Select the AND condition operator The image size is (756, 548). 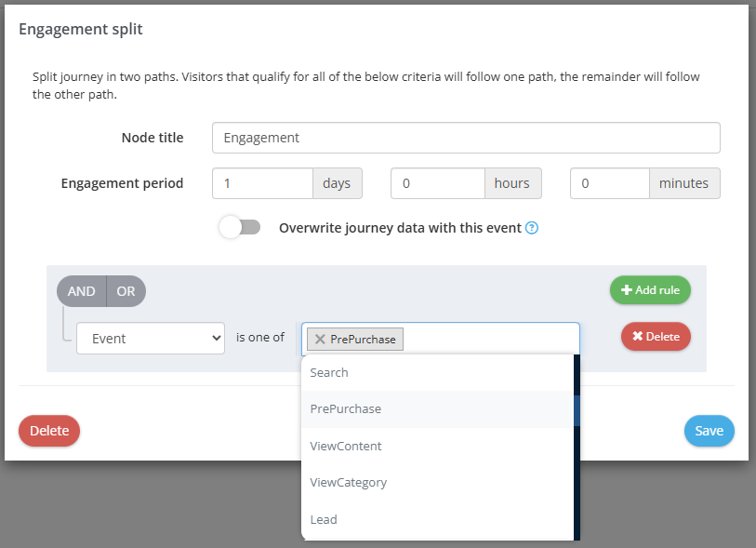(x=82, y=291)
